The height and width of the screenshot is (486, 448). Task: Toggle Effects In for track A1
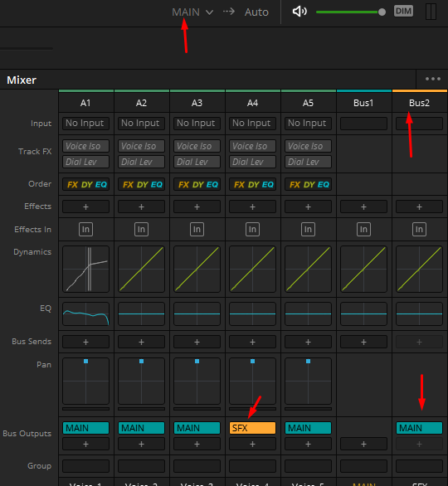[x=86, y=230]
